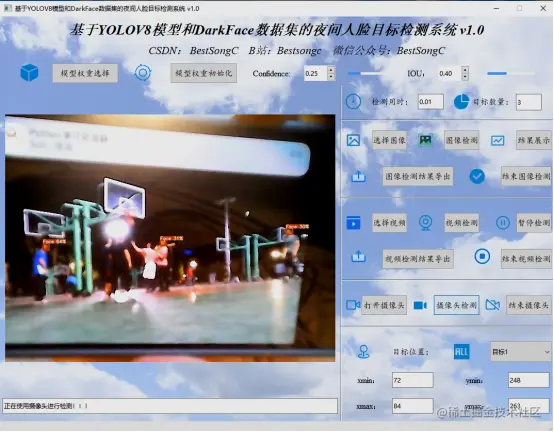Image resolution: width=554 pixels, height=432 pixels.
Task: Increase the Confidence value with up arrow
Action: (331, 70)
